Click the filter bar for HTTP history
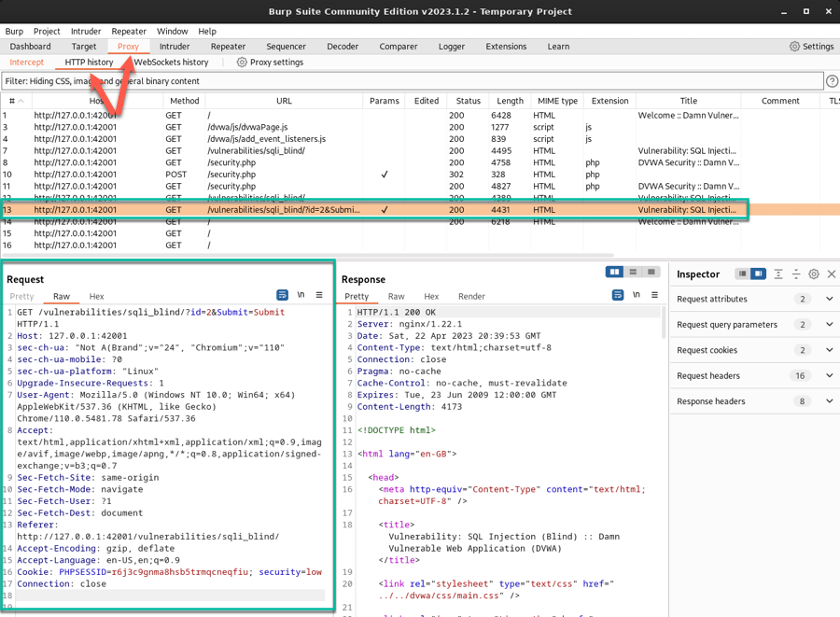 412,81
